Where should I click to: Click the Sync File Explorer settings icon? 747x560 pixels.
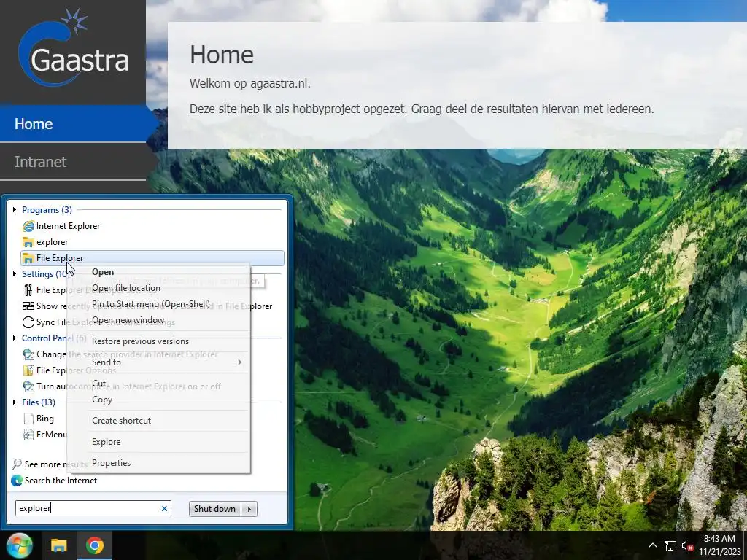pos(28,322)
